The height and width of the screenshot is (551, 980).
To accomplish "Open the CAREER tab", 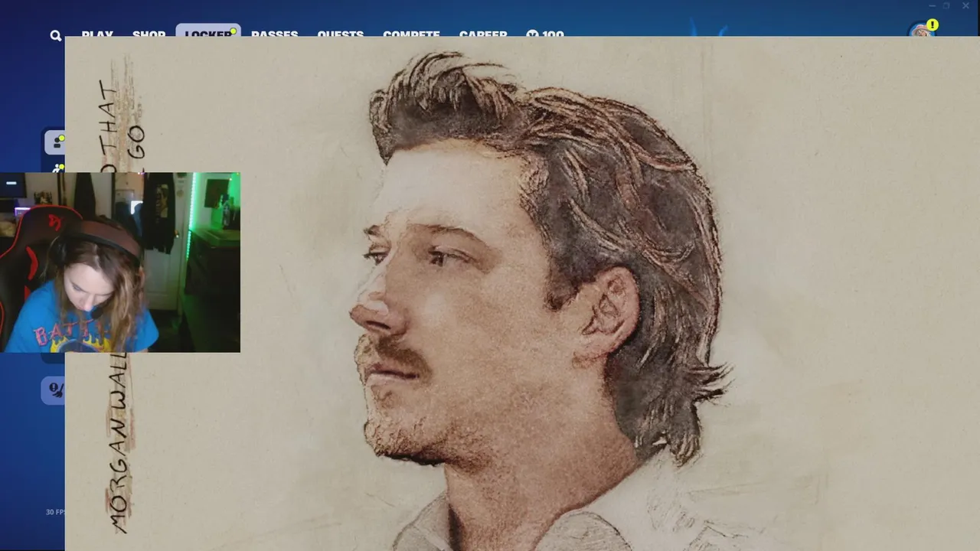I will [x=483, y=34].
